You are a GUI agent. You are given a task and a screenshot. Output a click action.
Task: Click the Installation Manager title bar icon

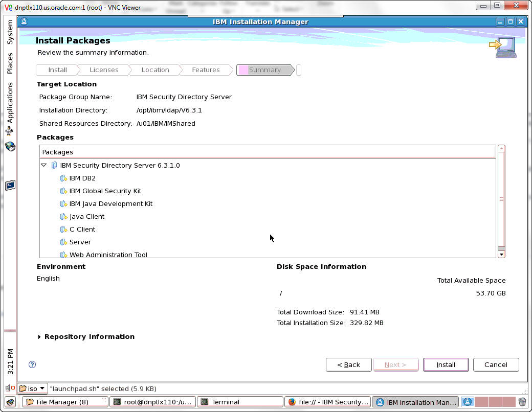[24, 21]
